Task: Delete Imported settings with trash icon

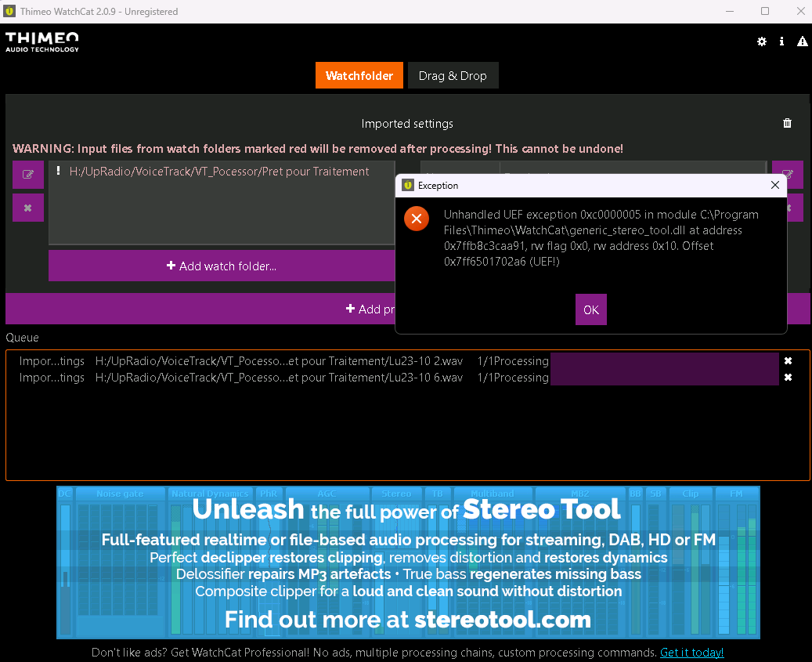Action: [787, 123]
